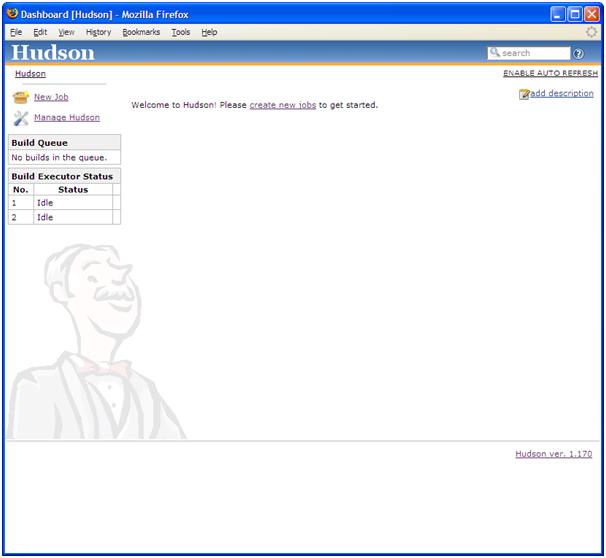This screenshot has width=606, height=558.
Task: Click the Hudson breadcrumb link
Action: [31, 73]
